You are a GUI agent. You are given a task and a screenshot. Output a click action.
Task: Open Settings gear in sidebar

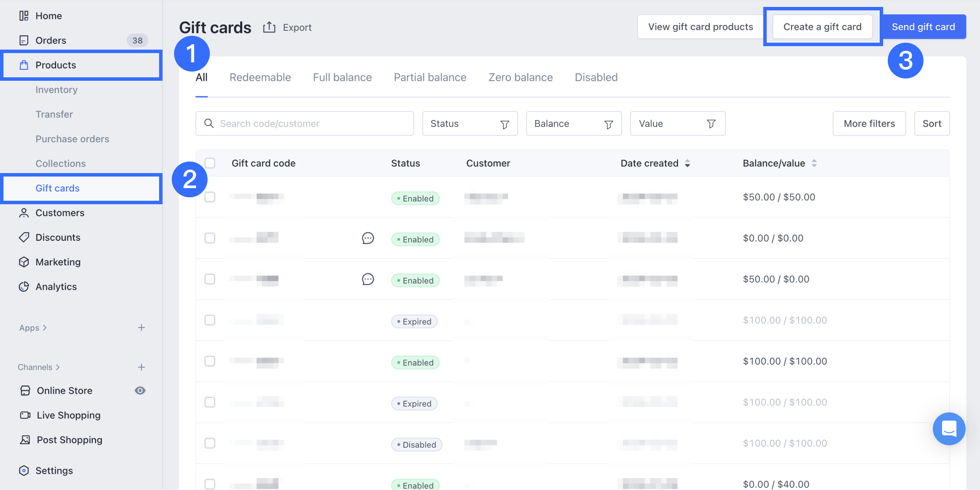pyautogui.click(x=24, y=470)
